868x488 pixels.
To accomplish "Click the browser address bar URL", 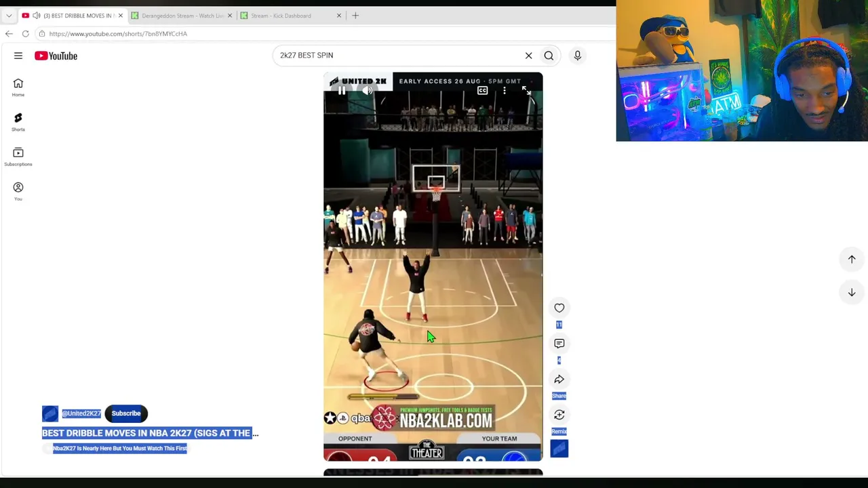I will [x=118, y=34].
